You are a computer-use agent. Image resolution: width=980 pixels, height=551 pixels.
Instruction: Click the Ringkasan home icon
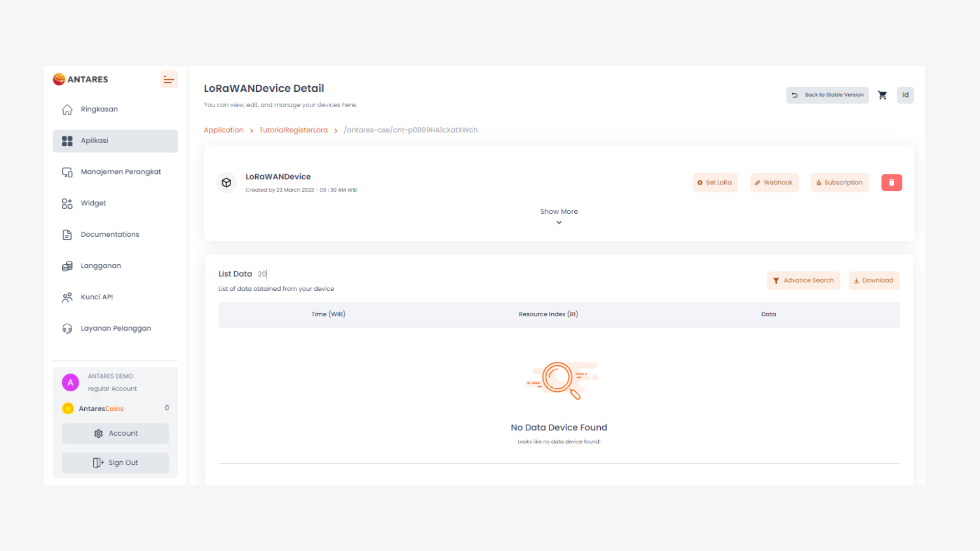pos(67,110)
